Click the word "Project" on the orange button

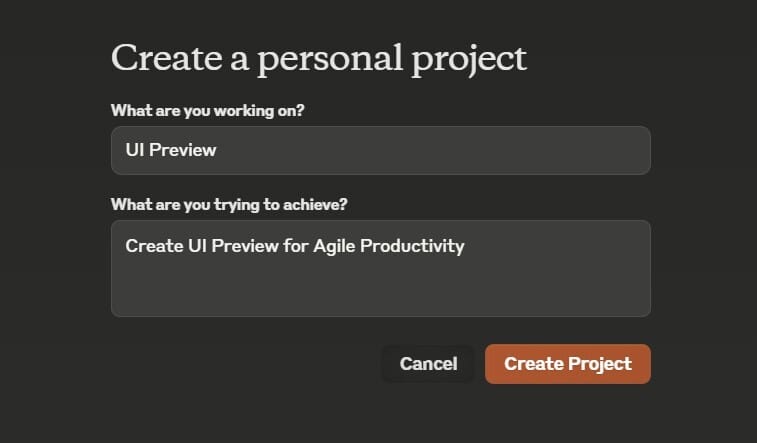(x=599, y=364)
